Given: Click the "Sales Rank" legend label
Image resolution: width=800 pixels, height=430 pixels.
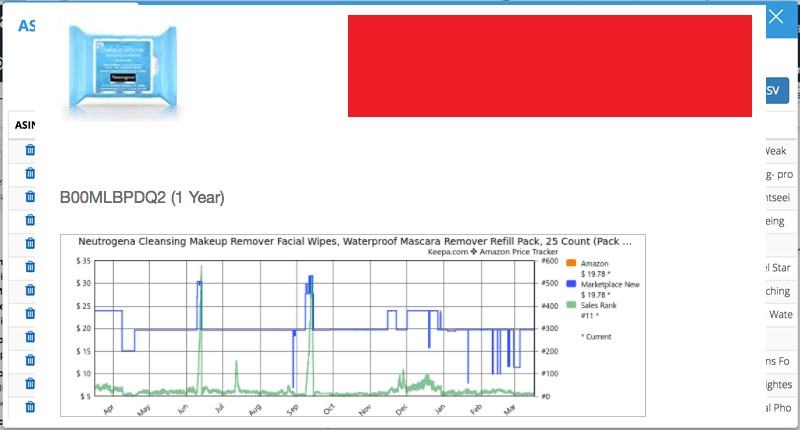Looking at the screenshot, I should [598, 306].
